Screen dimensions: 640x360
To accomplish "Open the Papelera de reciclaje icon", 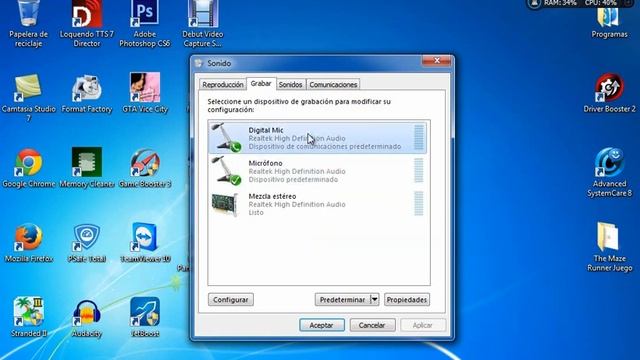I will tap(28, 24).
